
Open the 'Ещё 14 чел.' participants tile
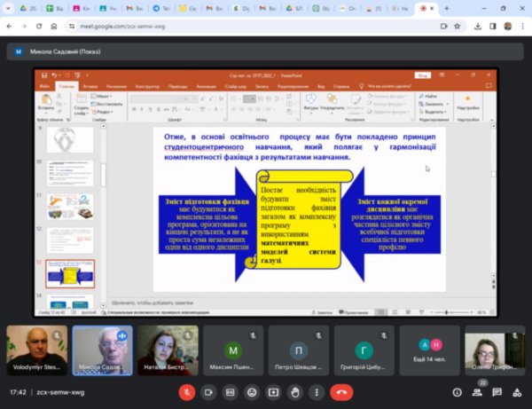[430, 349]
